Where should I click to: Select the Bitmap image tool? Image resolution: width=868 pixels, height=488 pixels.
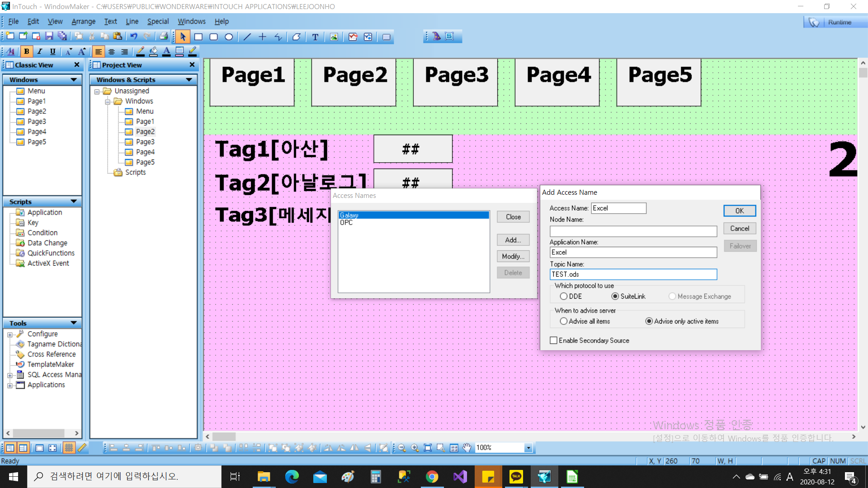[334, 37]
